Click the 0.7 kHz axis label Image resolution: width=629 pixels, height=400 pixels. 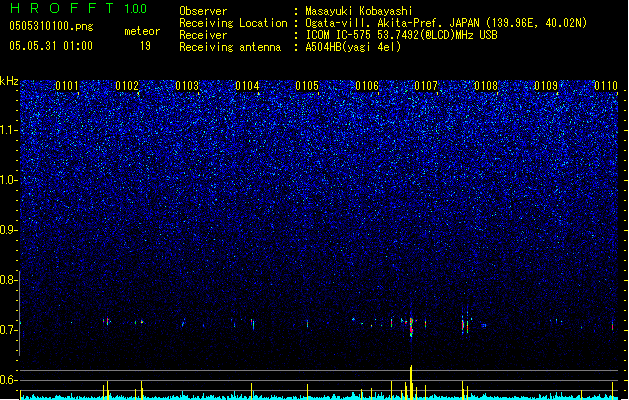[8, 330]
